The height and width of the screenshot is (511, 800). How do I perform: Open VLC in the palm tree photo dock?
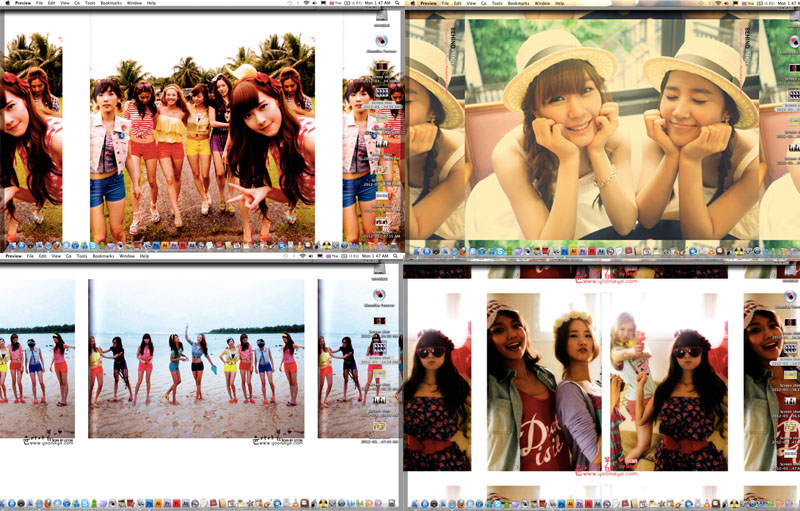(300, 245)
